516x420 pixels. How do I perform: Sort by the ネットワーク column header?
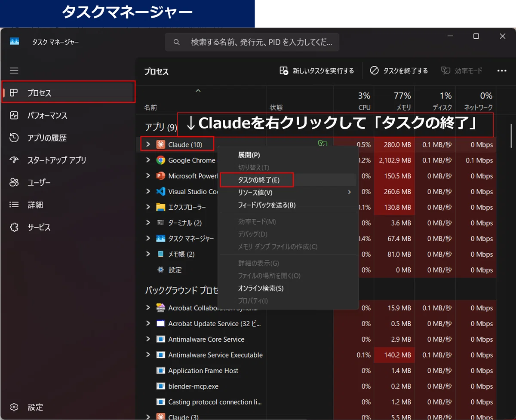tap(476, 101)
